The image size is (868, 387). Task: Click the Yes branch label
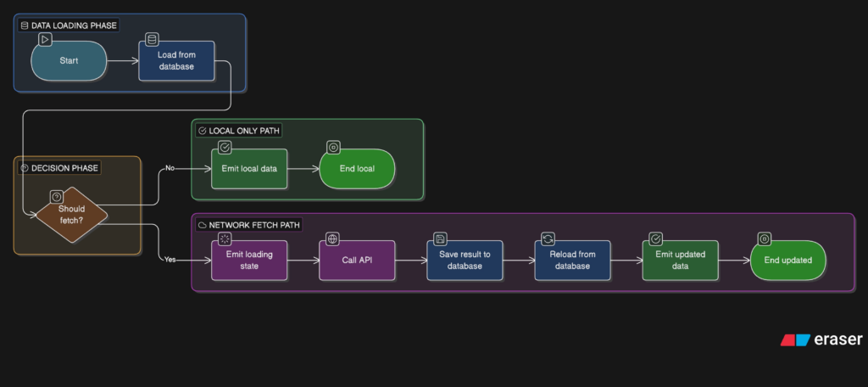click(170, 260)
